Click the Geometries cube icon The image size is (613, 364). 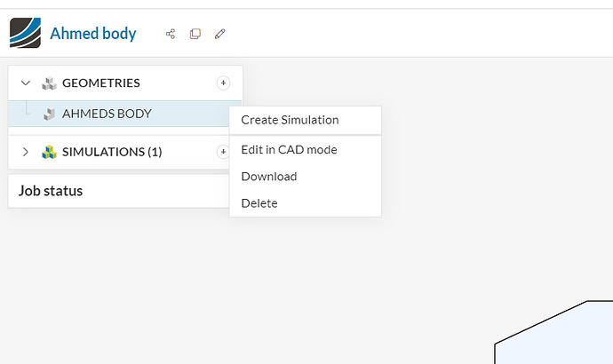click(x=49, y=83)
